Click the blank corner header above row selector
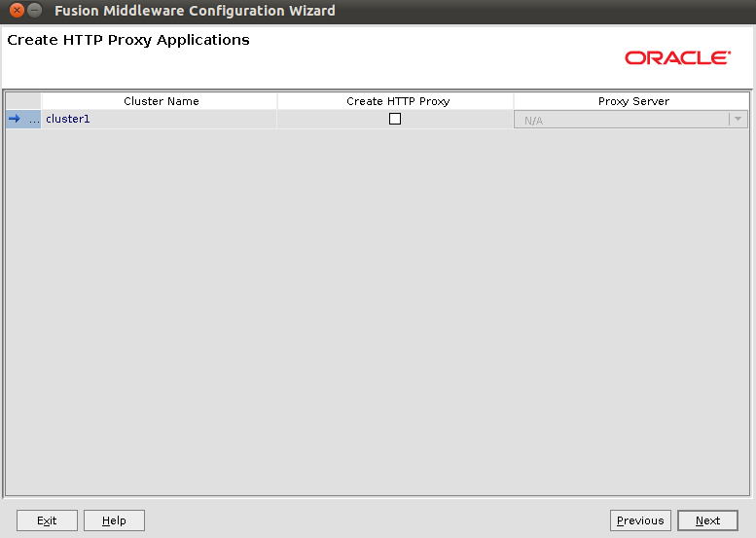The width and height of the screenshot is (756, 538). click(x=23, y=101)
